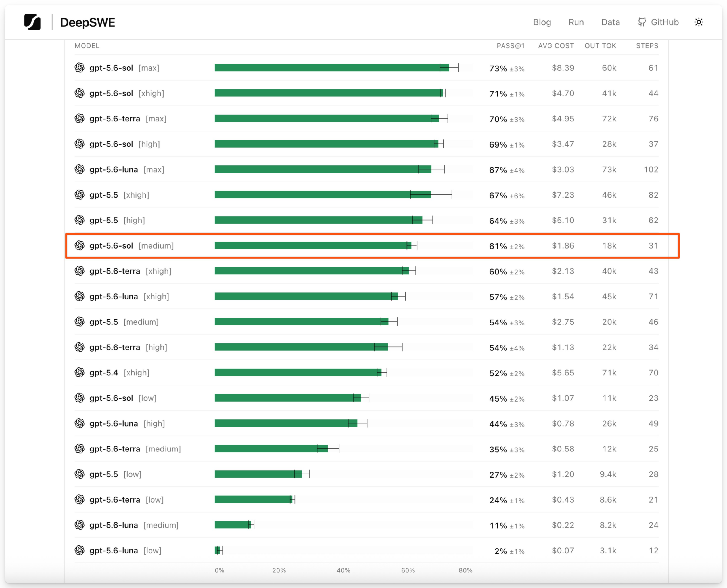
Task: Click the DeepSWE title text
Action: 87,22
